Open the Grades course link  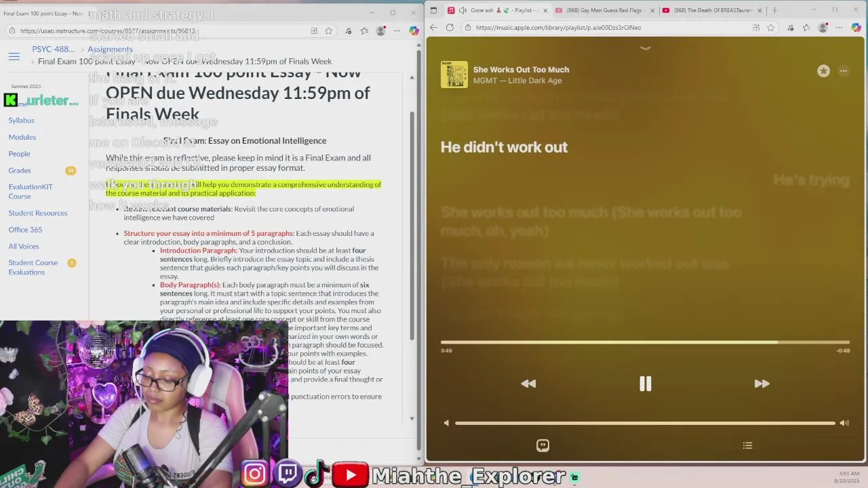[x=20, y=170]
